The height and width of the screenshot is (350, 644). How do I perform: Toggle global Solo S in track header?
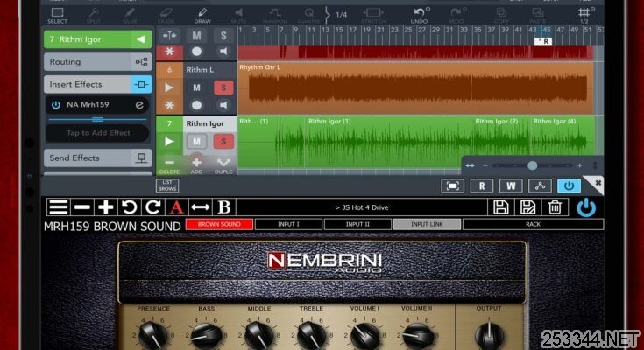tap(223, 36)
